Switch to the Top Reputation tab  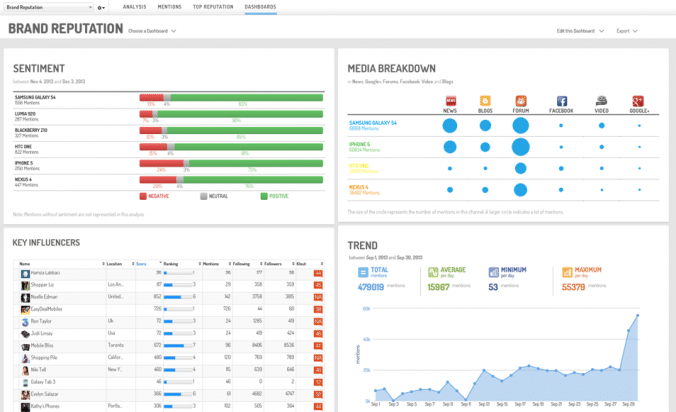[x=213, y=7]
